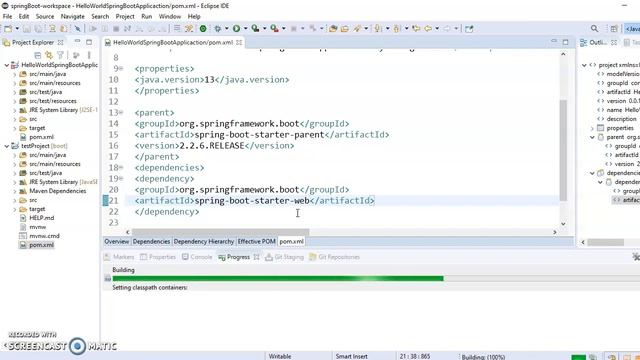
Task: Minimize the Project Explorer panel
Action: tap(77, 42)
